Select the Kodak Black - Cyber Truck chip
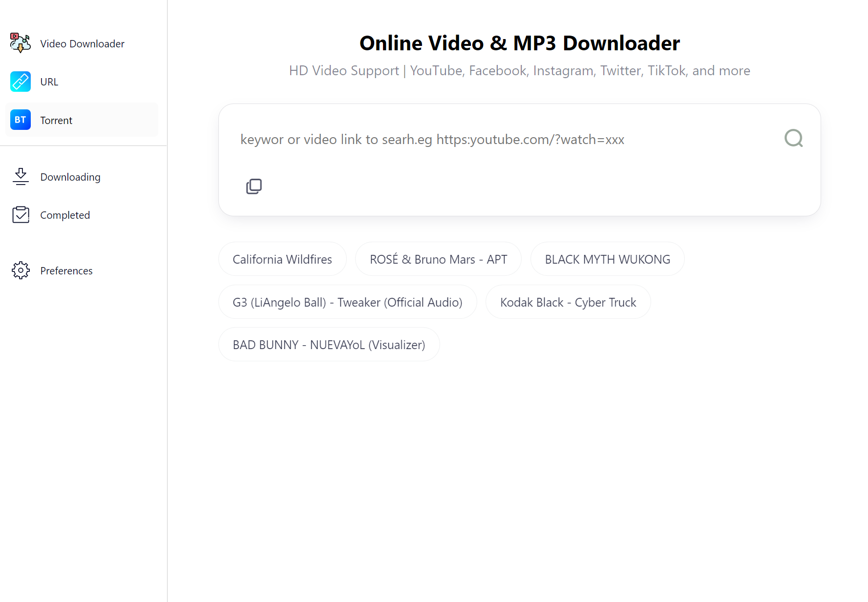This screenshot has height=602, width=868. (x=568, y=302)
